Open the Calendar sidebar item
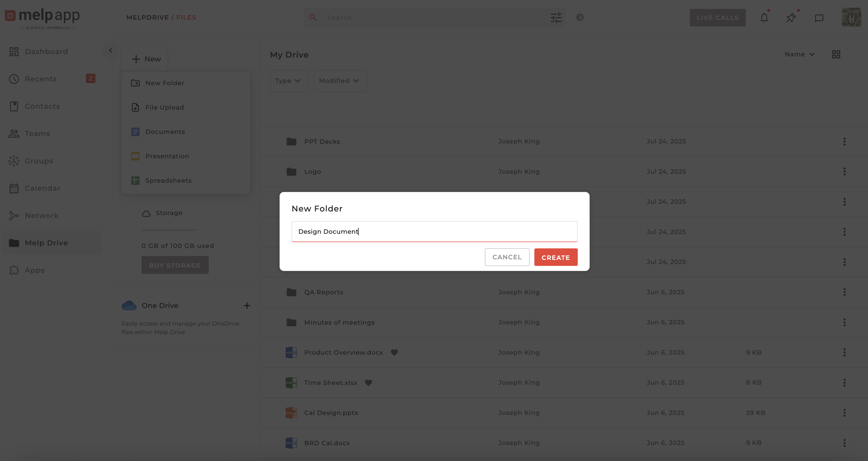 (43, 188)
